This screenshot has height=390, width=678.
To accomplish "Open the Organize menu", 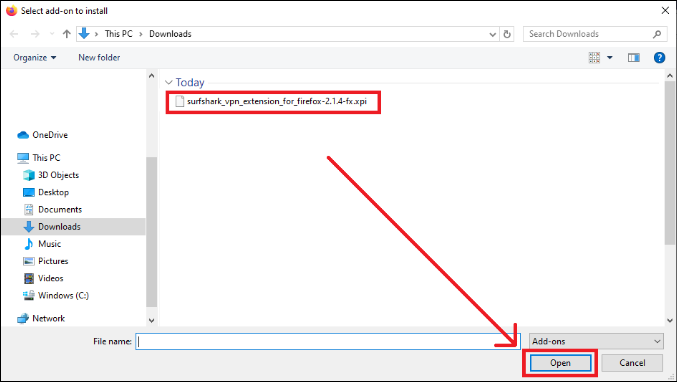I will tap(35, 58).
